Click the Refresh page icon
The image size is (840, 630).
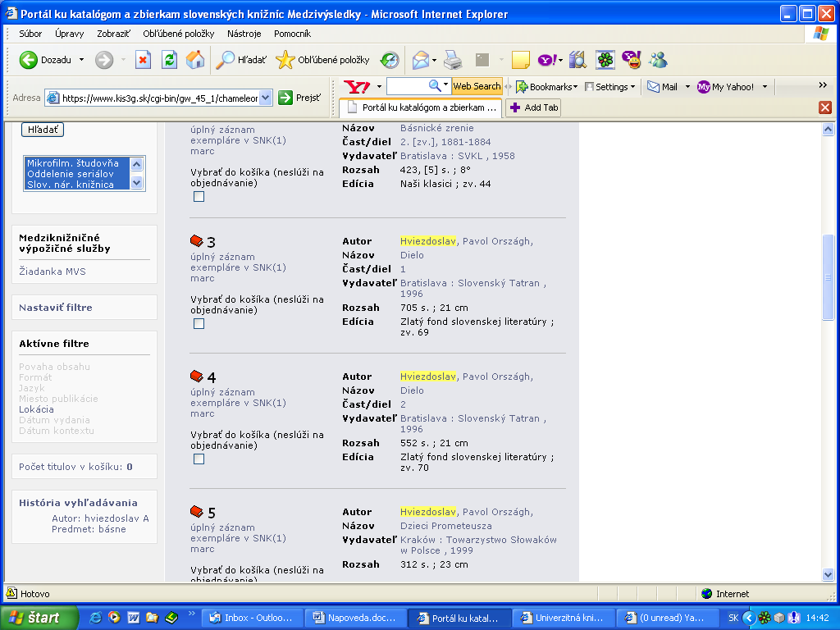point(169,60)
